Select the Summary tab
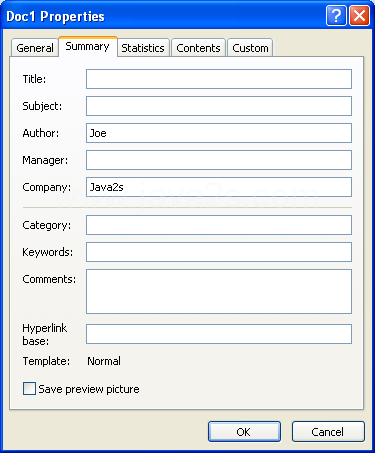Viewport: 375px width, 453px height. pos(88,47)
